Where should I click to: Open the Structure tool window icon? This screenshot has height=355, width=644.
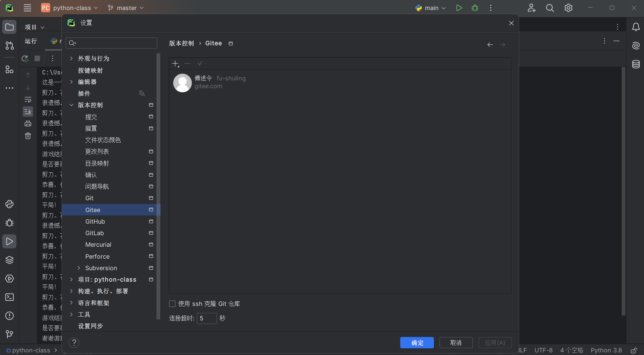10,70
